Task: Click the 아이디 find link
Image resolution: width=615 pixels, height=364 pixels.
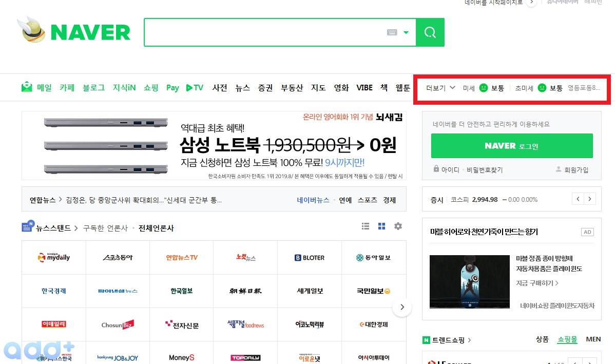Action: (x=450, y=170)
